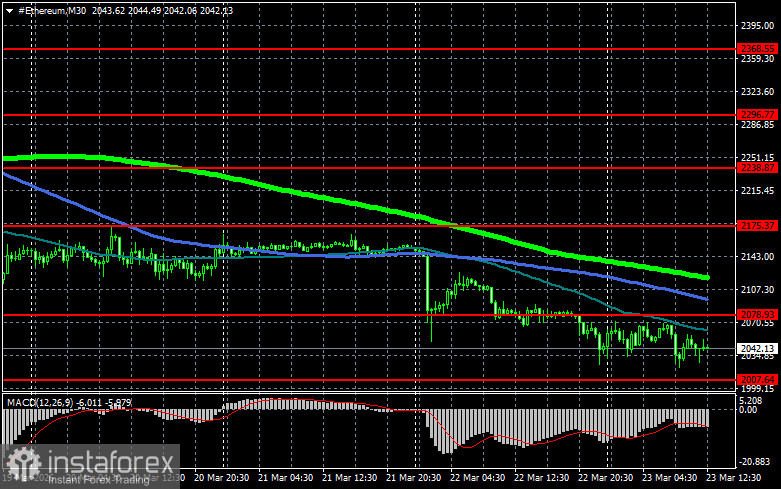Select the 22 Mar 04:30 time axis label
781x489 pixels.
[477, 478]
